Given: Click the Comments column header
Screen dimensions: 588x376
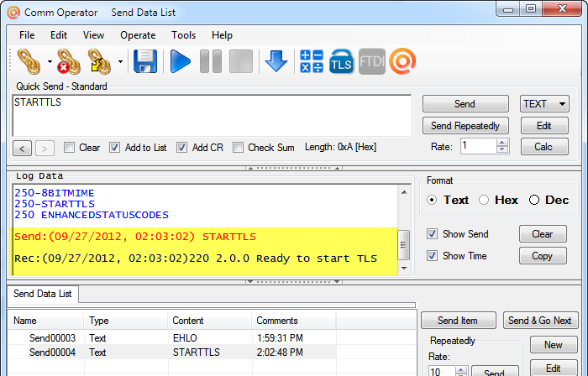Looking at the screenshot, I should point(294,321).
